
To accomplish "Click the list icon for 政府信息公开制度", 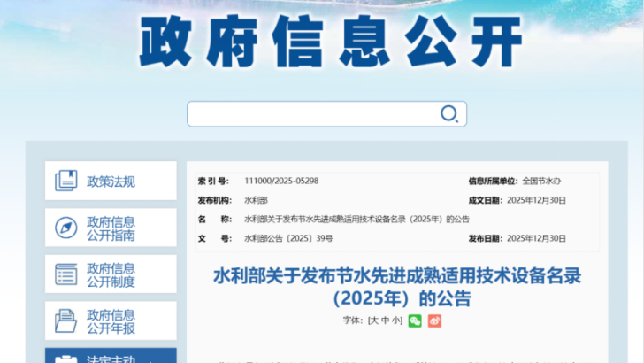I will pyautogui.click(x=65, y=274).
